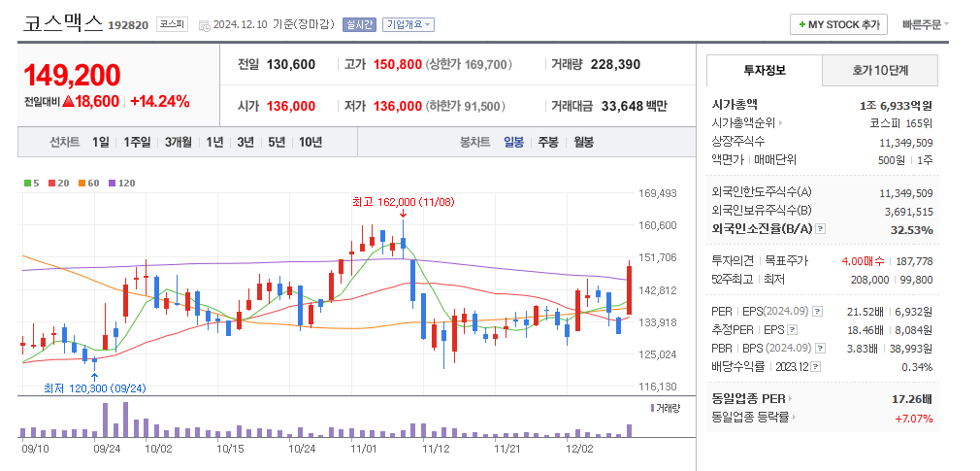Click the stock code 192820
This screenshot has width=980, height=471.
pos(128,25)
